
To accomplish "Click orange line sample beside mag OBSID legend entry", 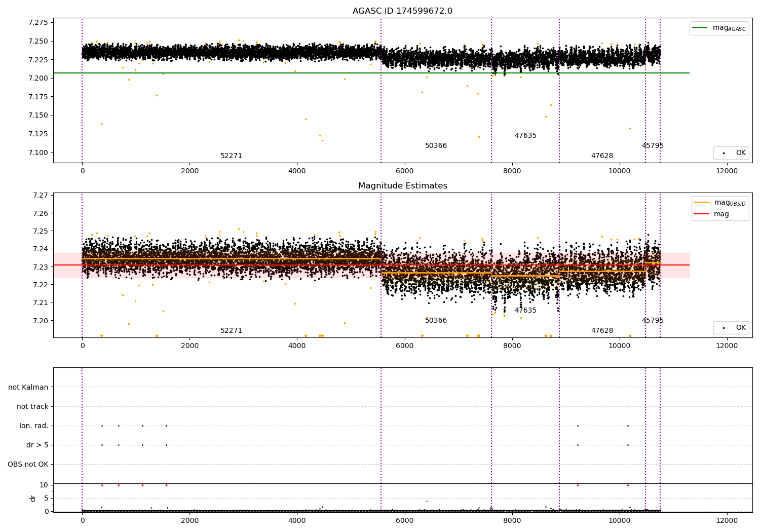I will point(702,203).
